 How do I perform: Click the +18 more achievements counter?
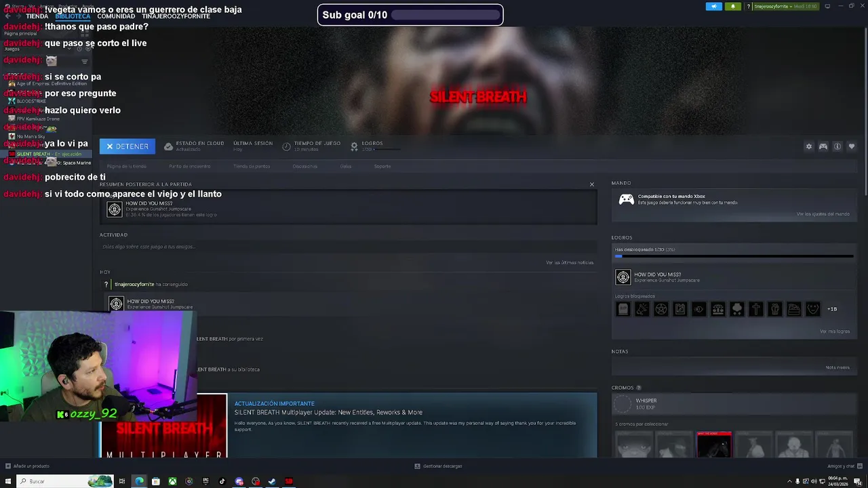(x=832, y=309)
